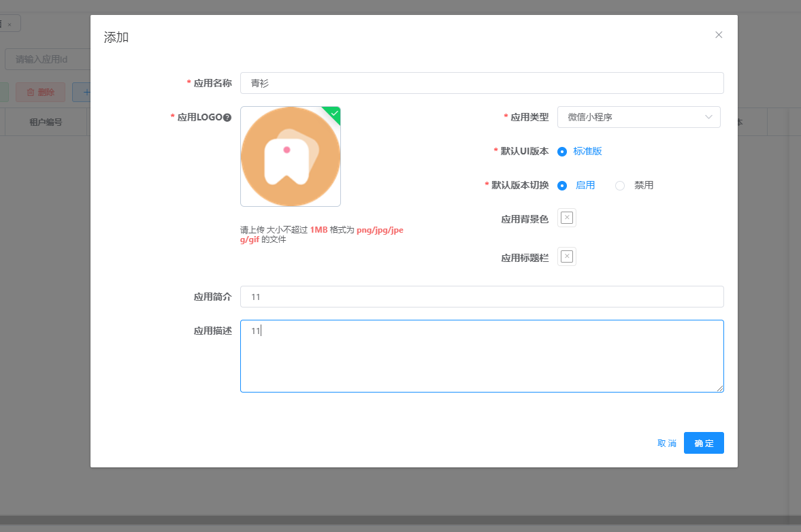Click the 应用LOGO help question-mark icon
Image resolution: width=801 pixels, height=532 pixels.
pyautogui.click(x=227, y=118)
